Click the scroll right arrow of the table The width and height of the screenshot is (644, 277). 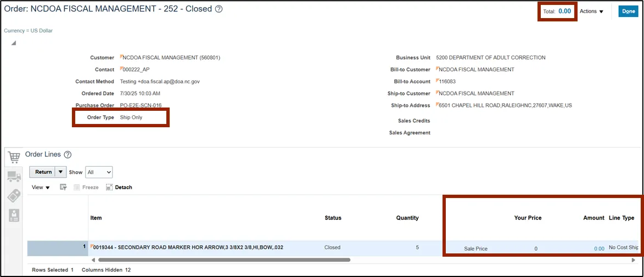[634, 260]
